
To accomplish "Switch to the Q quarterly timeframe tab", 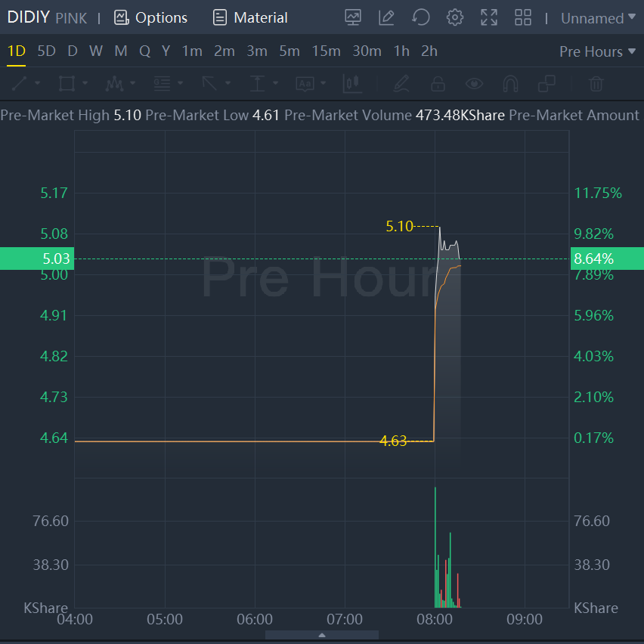I will pos(144,51).
